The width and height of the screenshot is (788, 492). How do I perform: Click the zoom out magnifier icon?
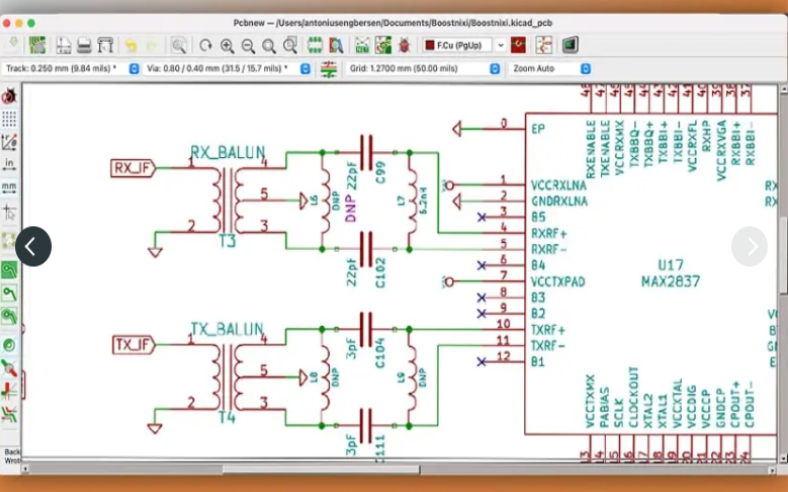pyautogui.click(x=248, y=45)
